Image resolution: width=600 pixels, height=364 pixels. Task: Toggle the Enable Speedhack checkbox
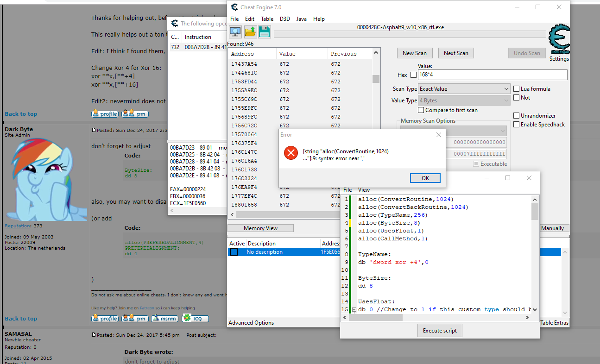point(517,124)
